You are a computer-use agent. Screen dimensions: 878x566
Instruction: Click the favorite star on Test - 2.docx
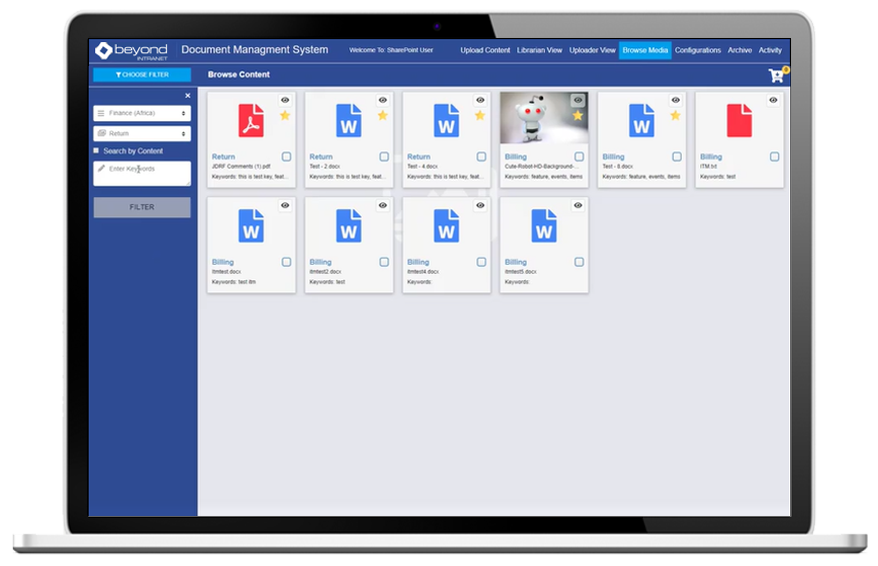[382, 116]
